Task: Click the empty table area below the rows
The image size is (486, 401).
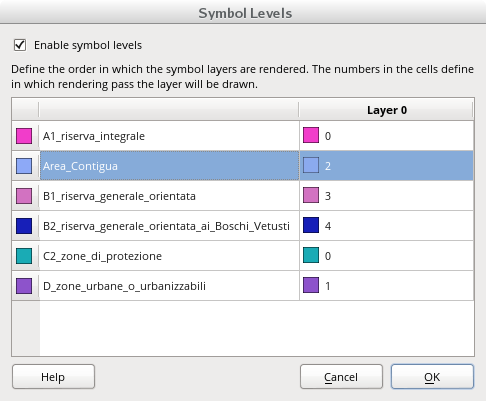Action: [x=257, y=328]
